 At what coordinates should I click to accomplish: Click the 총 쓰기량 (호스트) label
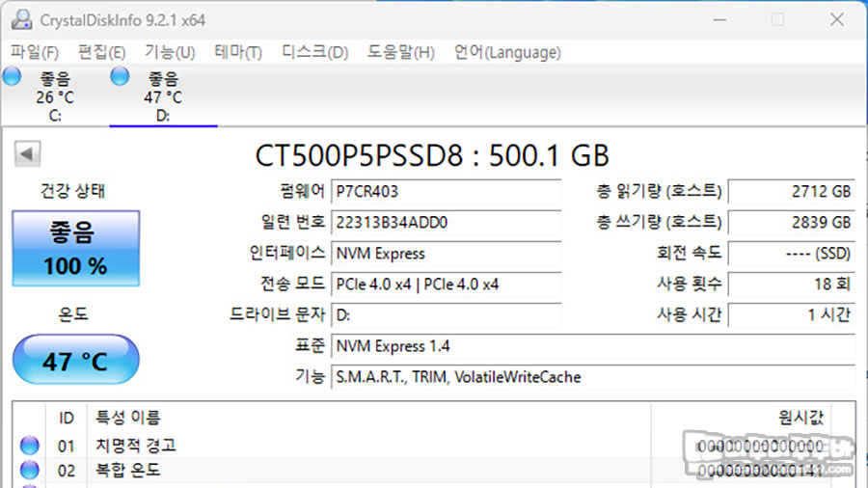pos(659,223)
